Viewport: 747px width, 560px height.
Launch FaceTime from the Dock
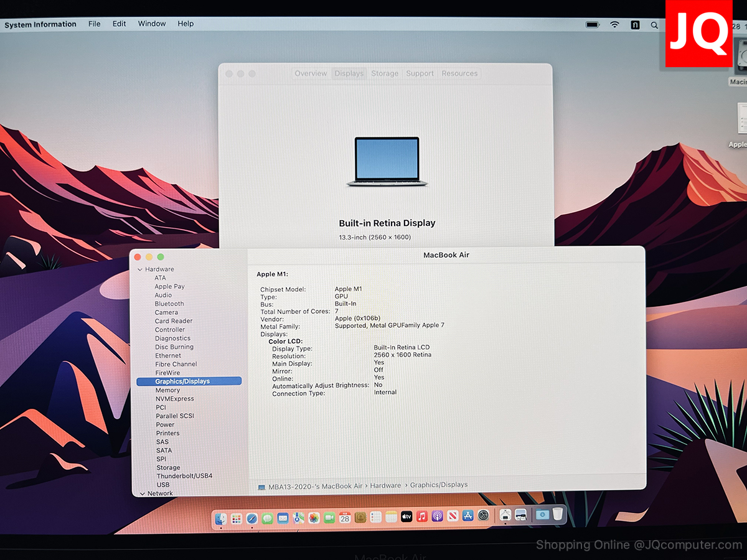click(329, 517)
